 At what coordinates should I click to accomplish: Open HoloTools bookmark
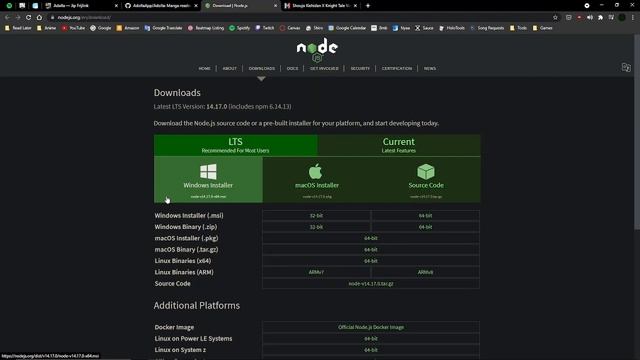[452, 28]
